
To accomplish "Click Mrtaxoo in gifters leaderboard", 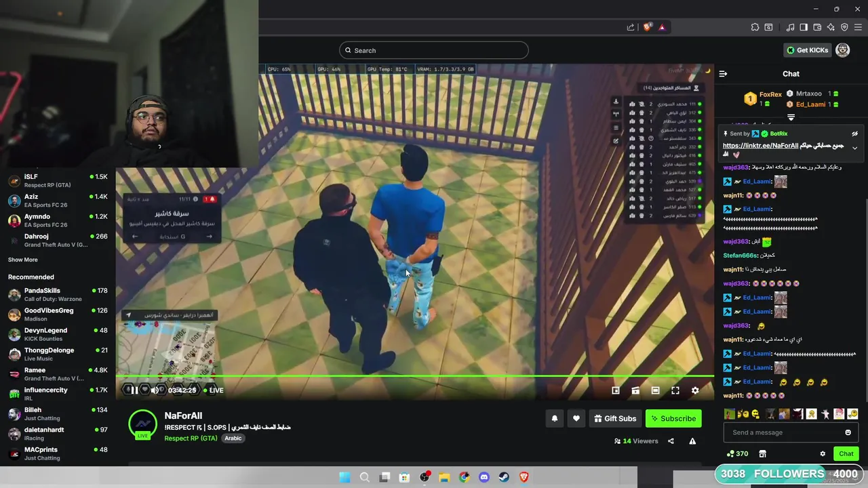I will pyautogui.click(x=809, y=94).
